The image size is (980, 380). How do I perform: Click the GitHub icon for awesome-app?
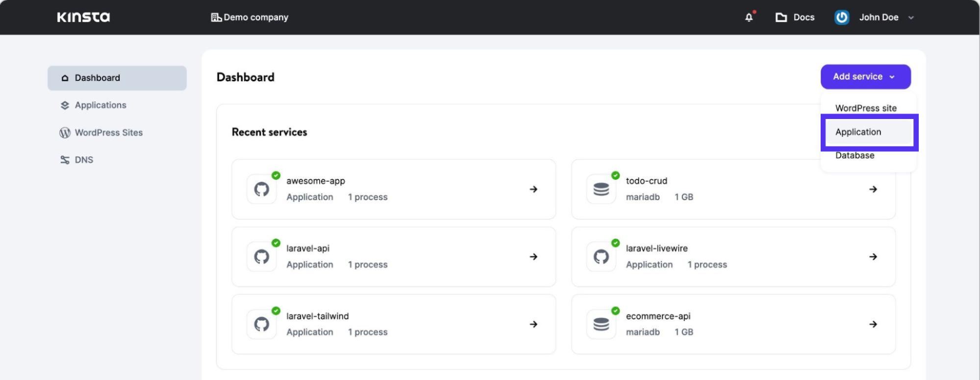click(x=262, y=189)
